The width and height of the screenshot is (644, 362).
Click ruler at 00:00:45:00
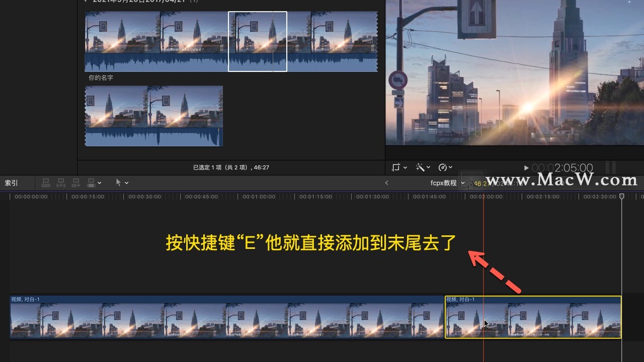tap(202, 197)
